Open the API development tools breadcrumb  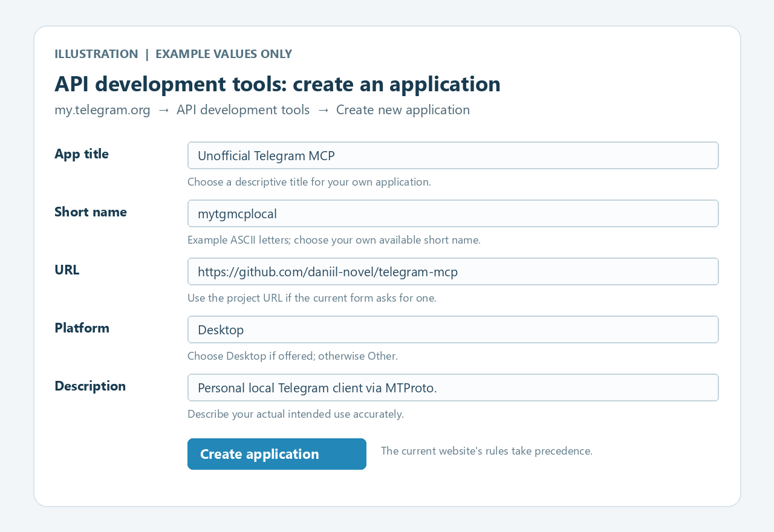243,110
